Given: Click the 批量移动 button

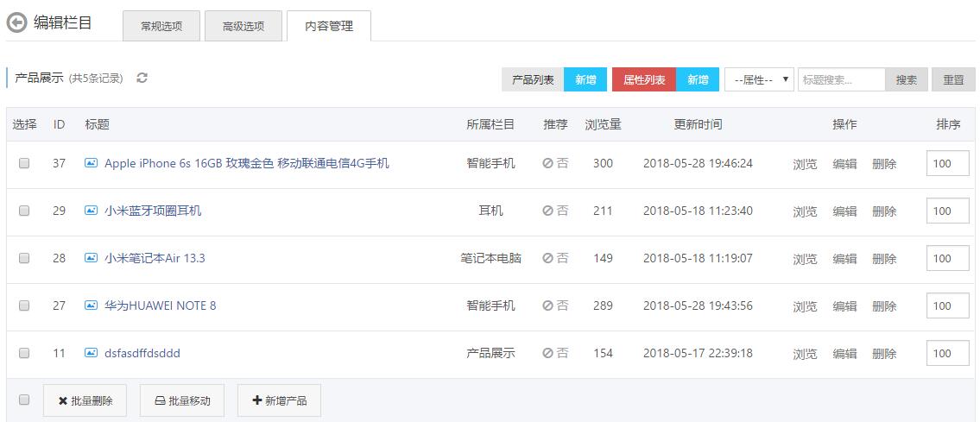Looking at the screenshot, I should [x=182, y=400].
